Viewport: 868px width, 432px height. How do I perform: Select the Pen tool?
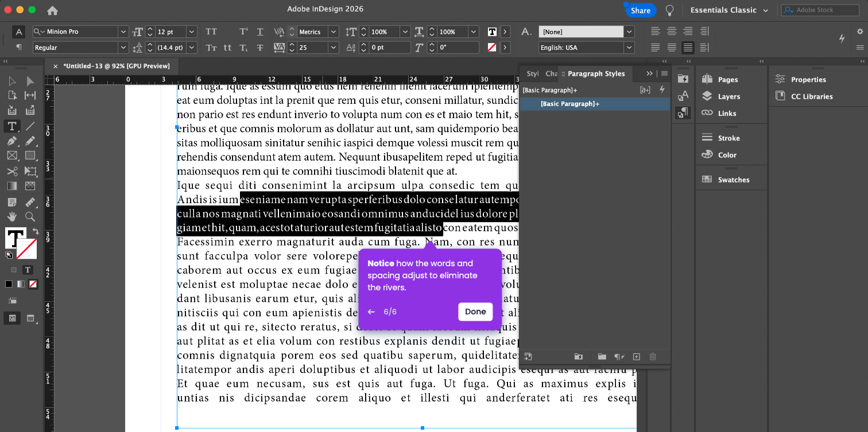(x=12, y=141)
